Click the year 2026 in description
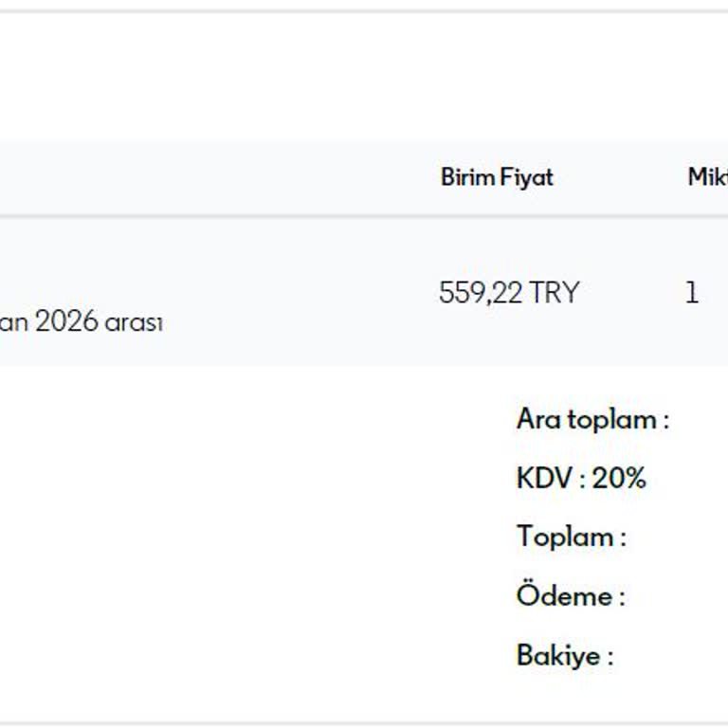Viewport: 728px width, 728px height. pyautogui.click(x=66, y=322)
